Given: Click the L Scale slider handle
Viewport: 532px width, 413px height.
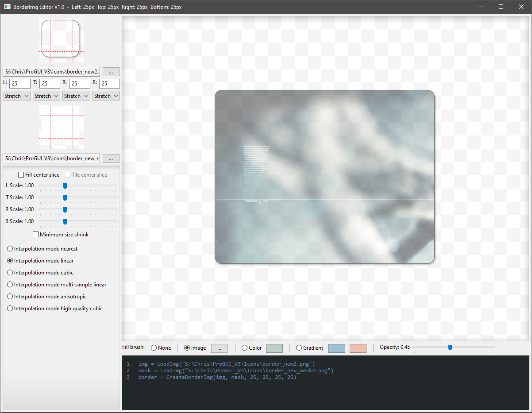Looking at the screenshot, I should tap(65, 185).
